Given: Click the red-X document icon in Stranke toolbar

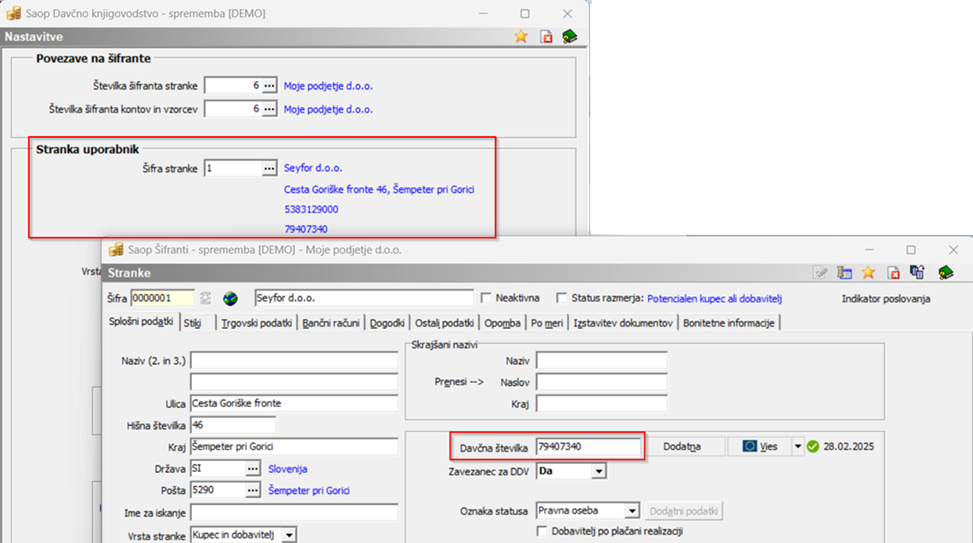Looking at the screenshot, I should point(893,272).
